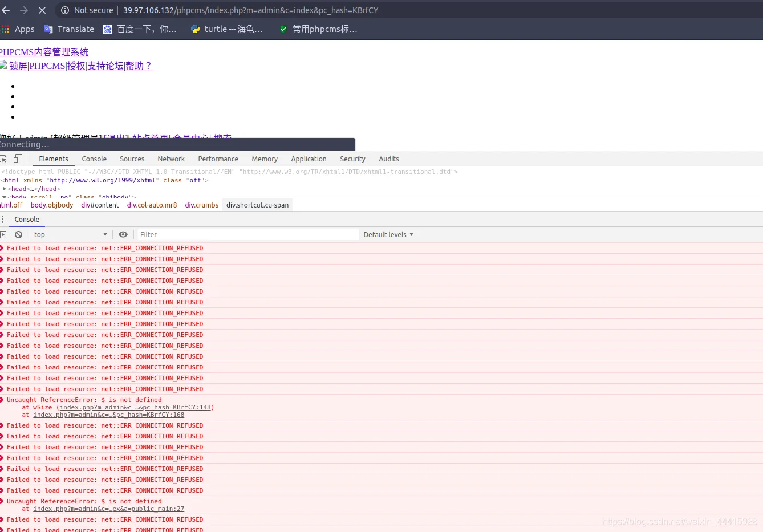Open the Default levels dropdown
Screen dimensions: 763x532
[388, 235]
